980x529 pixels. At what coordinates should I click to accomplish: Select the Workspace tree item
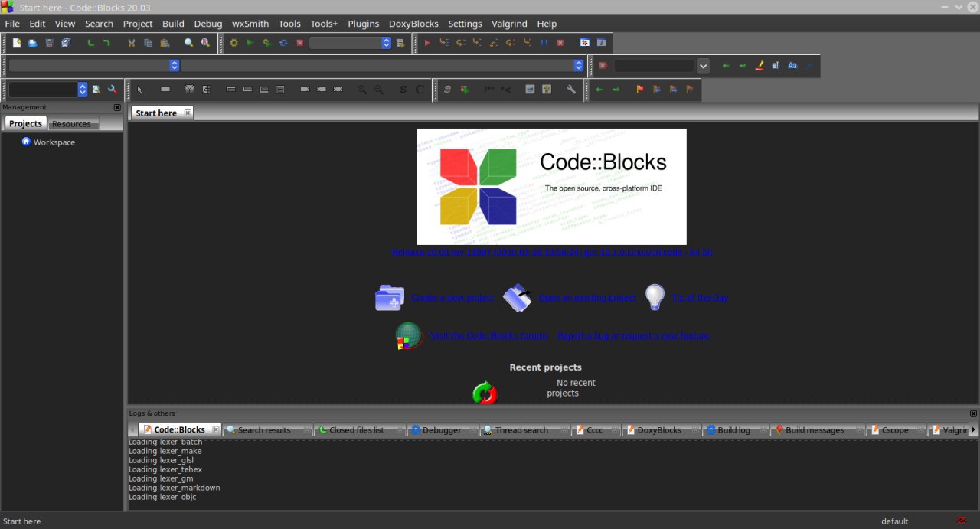(x=54, y=142)
